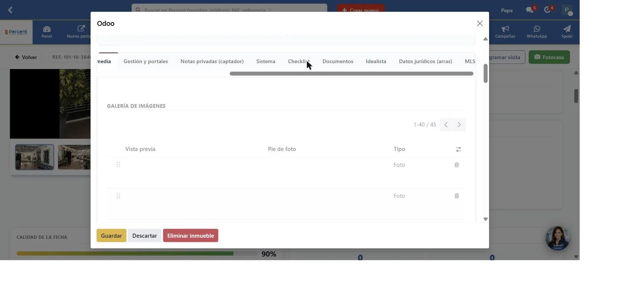Delete the second Foto row
Image resolution: width=644 pixels, height=289 pixels.
[x=457, y=196]
